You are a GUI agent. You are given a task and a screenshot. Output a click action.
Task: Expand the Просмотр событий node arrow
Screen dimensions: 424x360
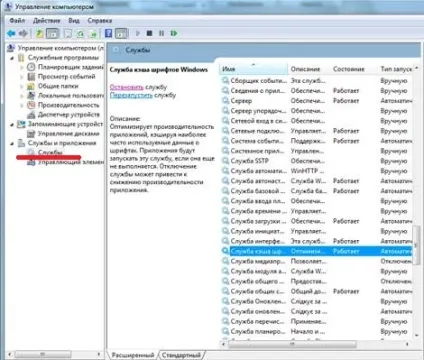click(22, 77)
